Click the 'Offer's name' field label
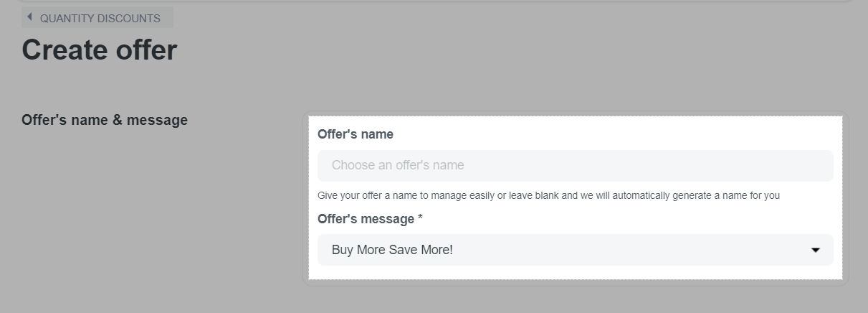Image resolution: width=868 pixels, height=313 pixels. 356,134
